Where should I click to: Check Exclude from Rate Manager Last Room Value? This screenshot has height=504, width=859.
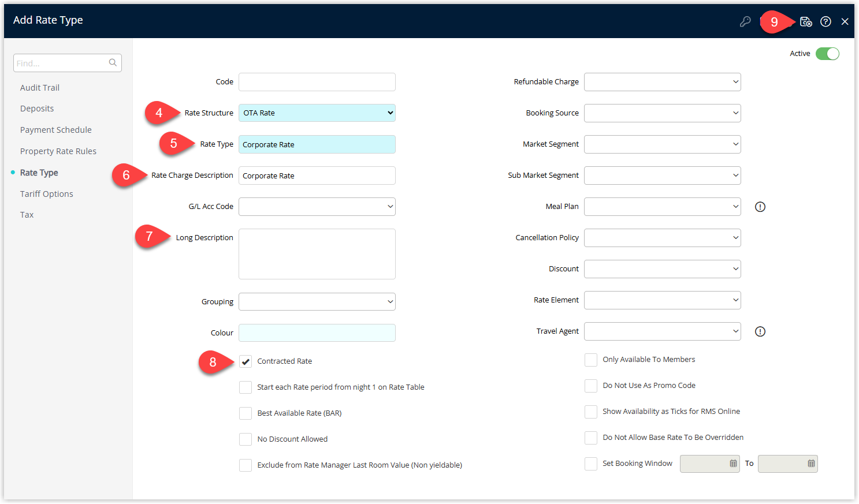click(246, 465)
